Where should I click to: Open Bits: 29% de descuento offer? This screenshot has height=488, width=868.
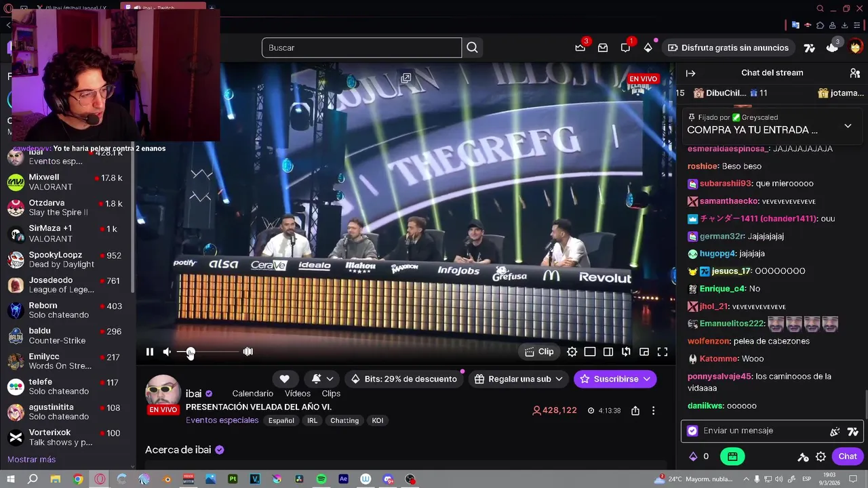pyautogui.click(x=403, y=379)
